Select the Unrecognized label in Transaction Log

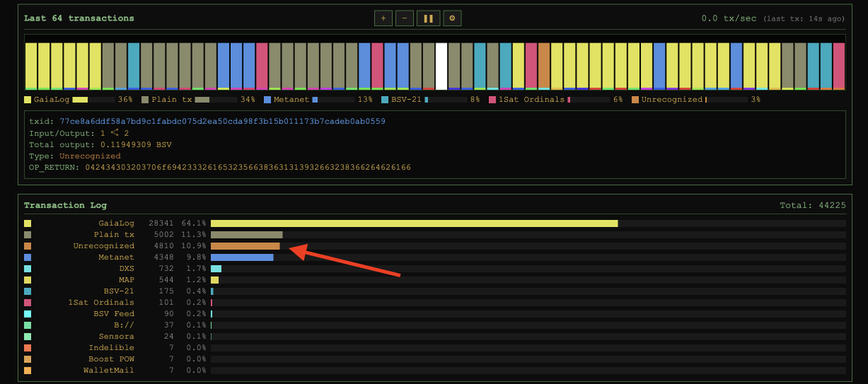click(x=103, y=247)
